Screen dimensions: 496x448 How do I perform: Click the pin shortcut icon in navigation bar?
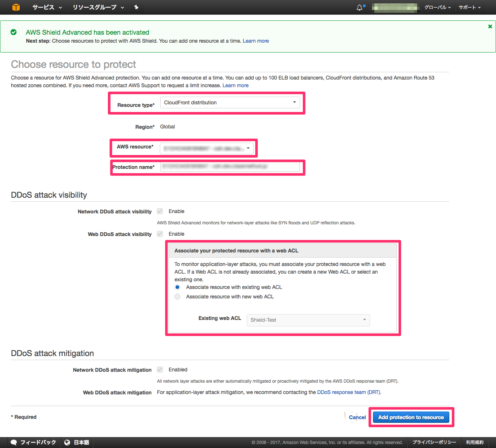[136, 7]
